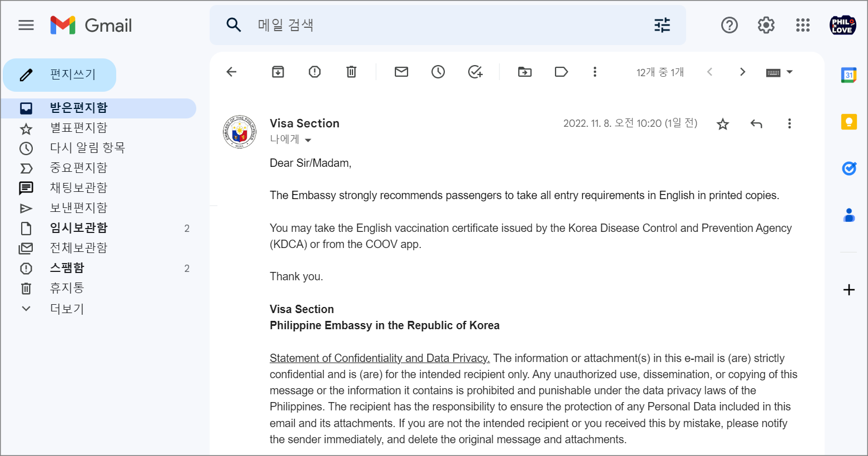Open input tools keyboard dropdown

coord(780,72)
